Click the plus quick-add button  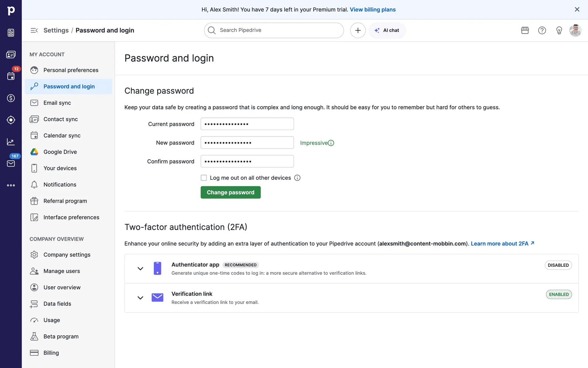point(358,30)
